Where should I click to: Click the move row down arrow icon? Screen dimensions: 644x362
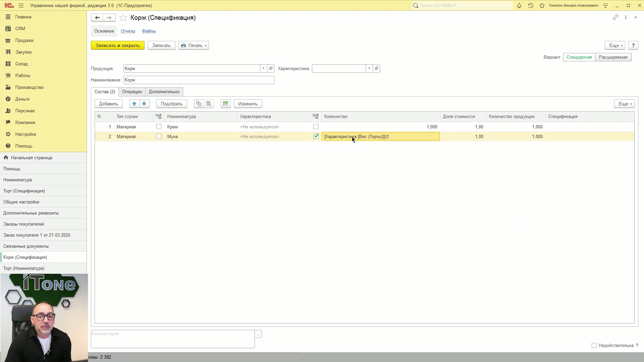[x=144, y=104]
